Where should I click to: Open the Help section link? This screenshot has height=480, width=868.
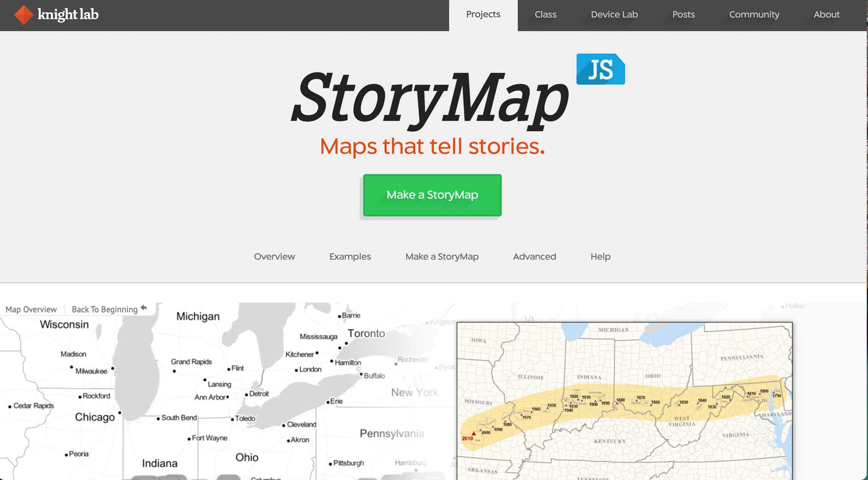600,257
